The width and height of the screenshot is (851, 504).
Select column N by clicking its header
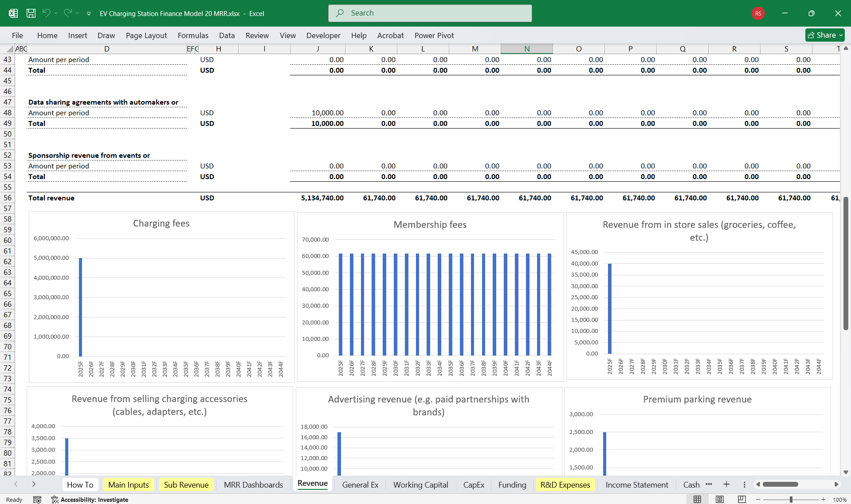[526, 49]
